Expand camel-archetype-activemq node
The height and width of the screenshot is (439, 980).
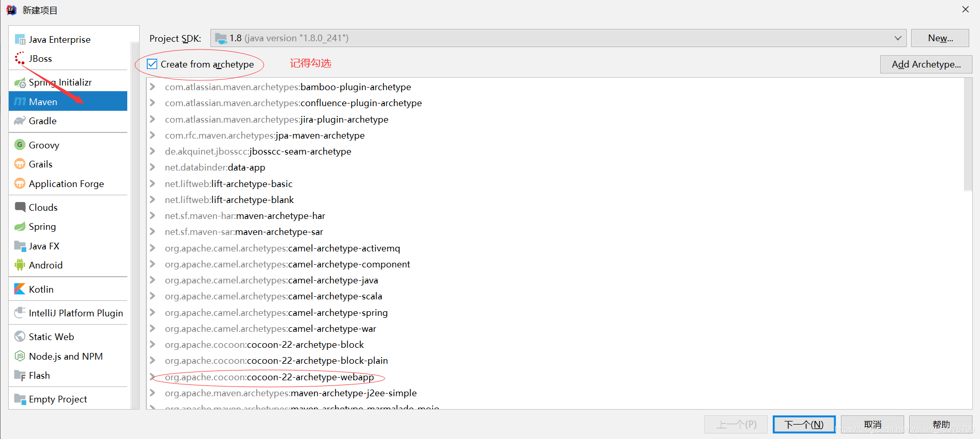tap(153, 248)
